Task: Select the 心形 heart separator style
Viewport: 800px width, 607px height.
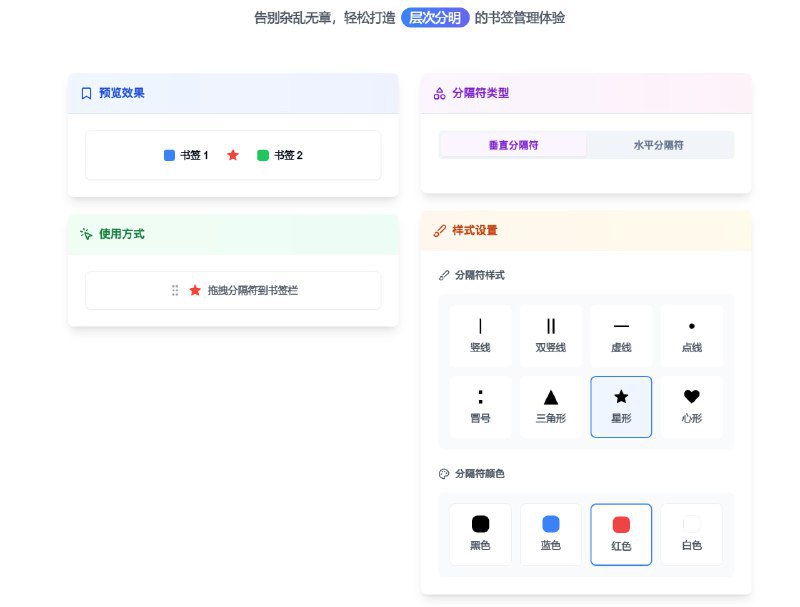Action: pyautogui.click(x=692, y=406)
